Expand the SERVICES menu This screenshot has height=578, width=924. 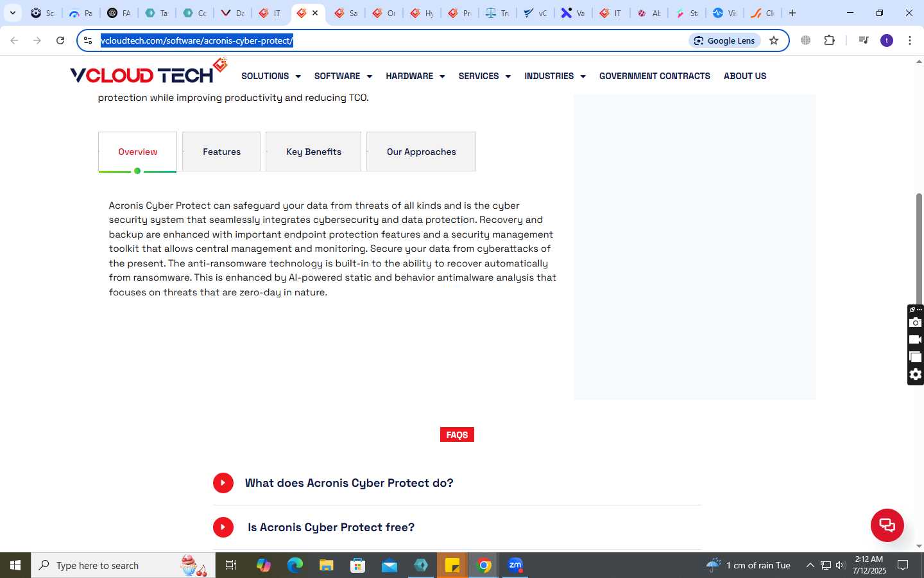(x=484, y=76)
